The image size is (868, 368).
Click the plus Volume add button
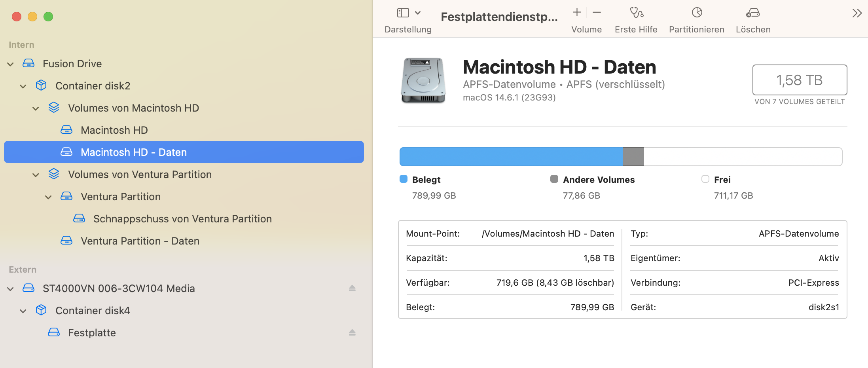click(x=577, y=13)
